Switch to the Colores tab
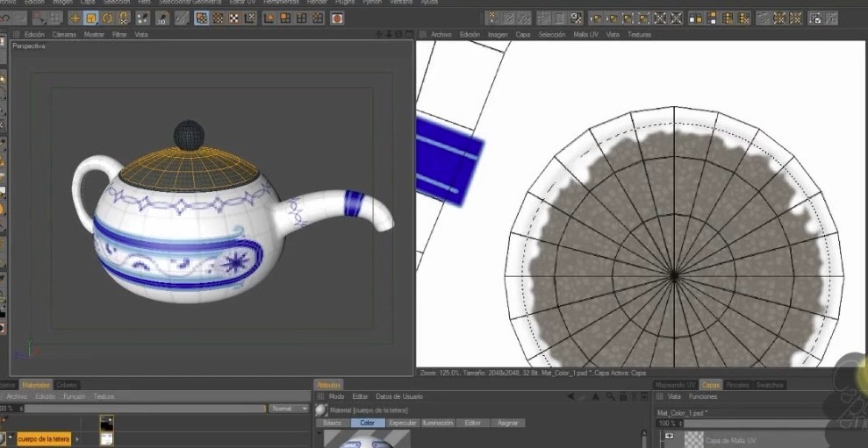 [67, 385]
